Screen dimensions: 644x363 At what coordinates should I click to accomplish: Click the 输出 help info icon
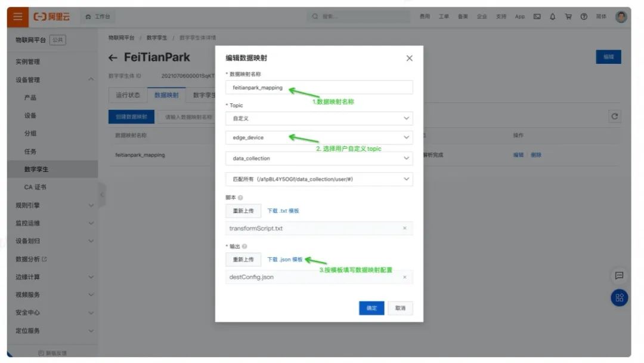pyautogui.click(x=244, y=246)
